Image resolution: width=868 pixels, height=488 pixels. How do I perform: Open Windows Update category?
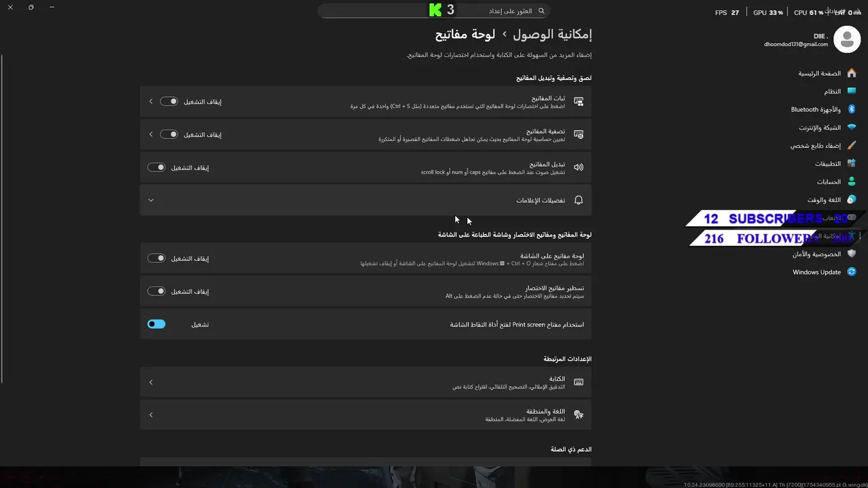pyautogui.click(x=816, y=272)
